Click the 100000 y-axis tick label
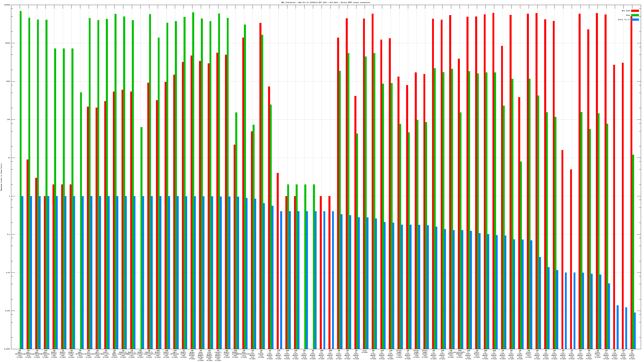 pyautogui.click(x=7, y=5)
